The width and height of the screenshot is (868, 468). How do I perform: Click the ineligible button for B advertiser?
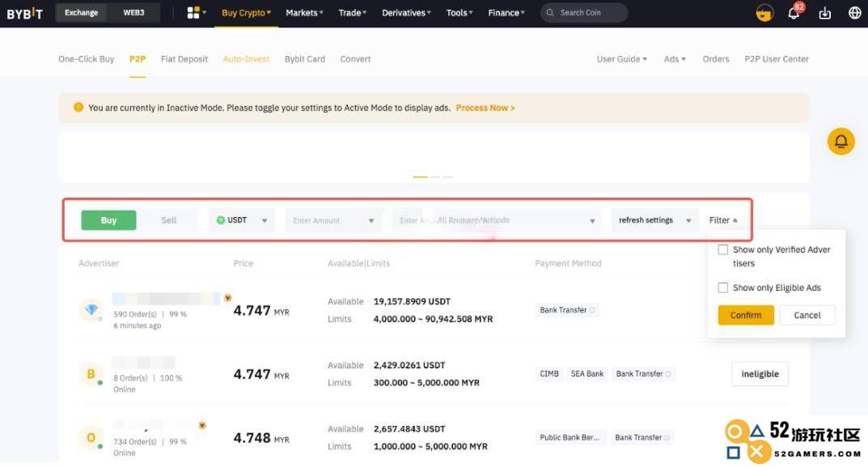760,374
